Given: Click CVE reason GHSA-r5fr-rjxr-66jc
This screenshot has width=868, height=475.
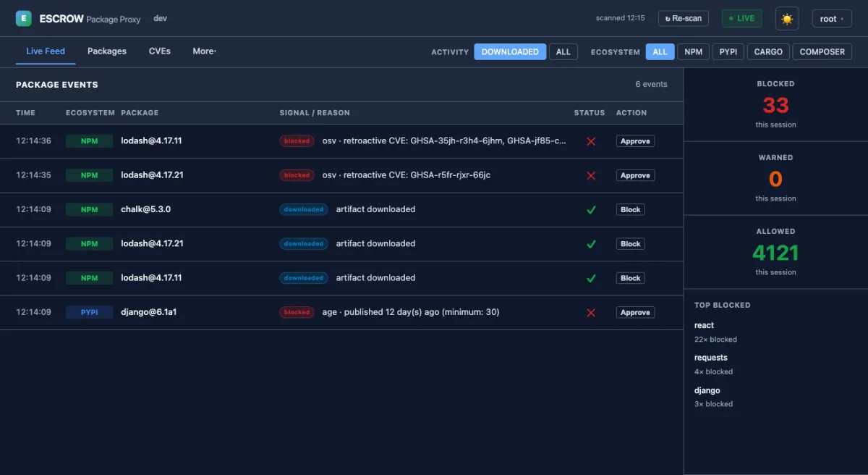Looking at the screenshot, I should point(451,175).
